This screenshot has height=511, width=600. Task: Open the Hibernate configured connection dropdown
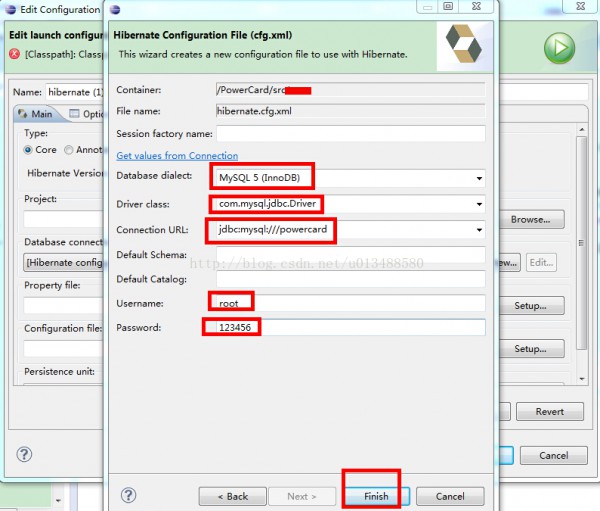click(63, 263)
